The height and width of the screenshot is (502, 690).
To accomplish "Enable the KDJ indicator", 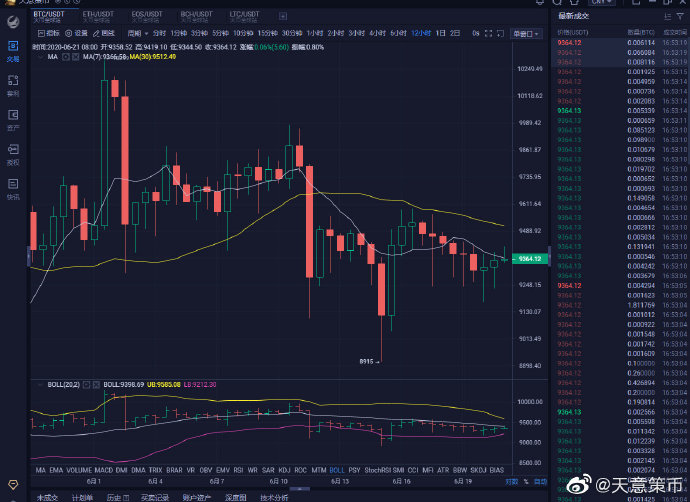I will pyautogui.click(x=285, y=469).
